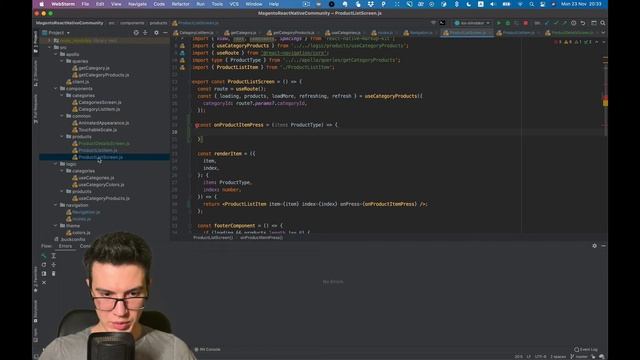Open ProductDetailsScreen.js in project tree

pos(104,143)
